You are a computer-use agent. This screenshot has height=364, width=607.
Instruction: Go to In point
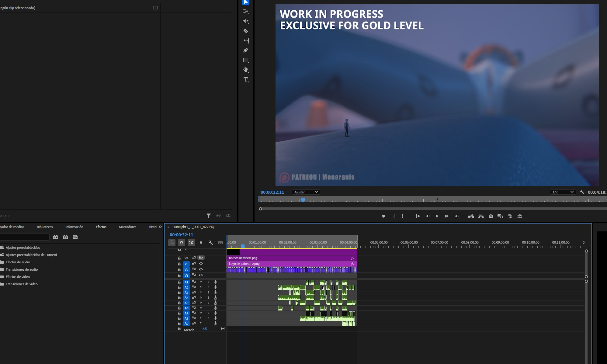[418, 216]
